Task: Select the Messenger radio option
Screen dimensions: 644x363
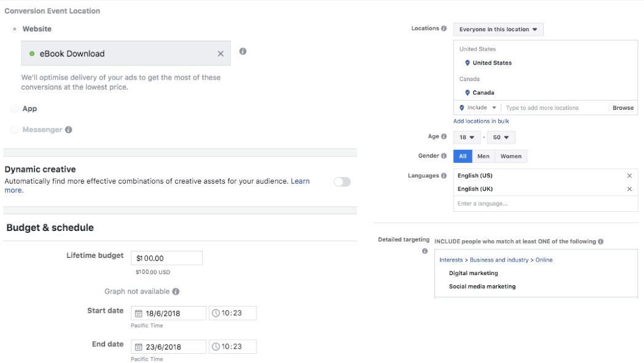Action: click(x=15, y=130)
